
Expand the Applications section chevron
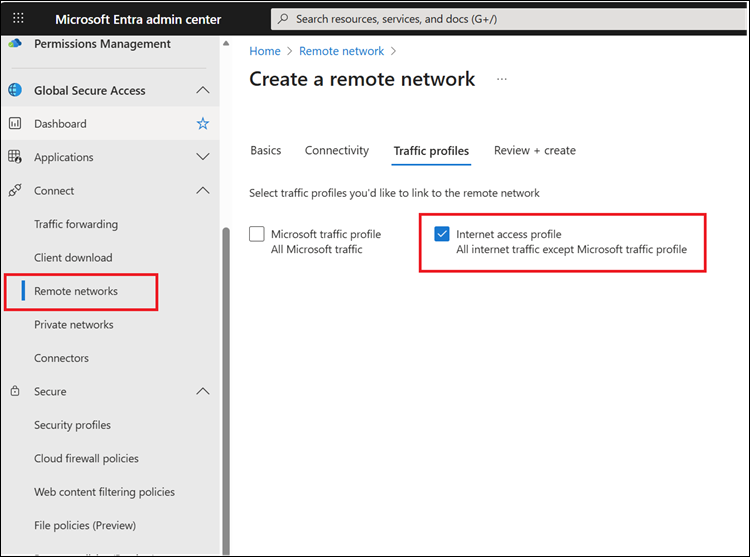coord(203,157)
